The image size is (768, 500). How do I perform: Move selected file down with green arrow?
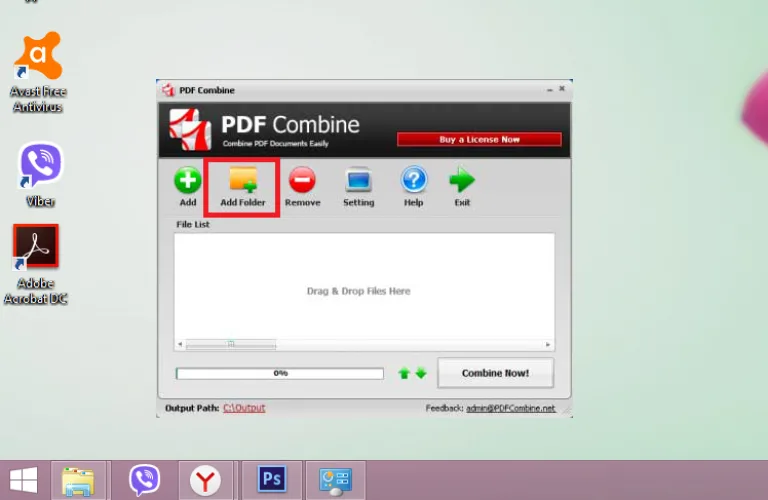tap(421, 374)
